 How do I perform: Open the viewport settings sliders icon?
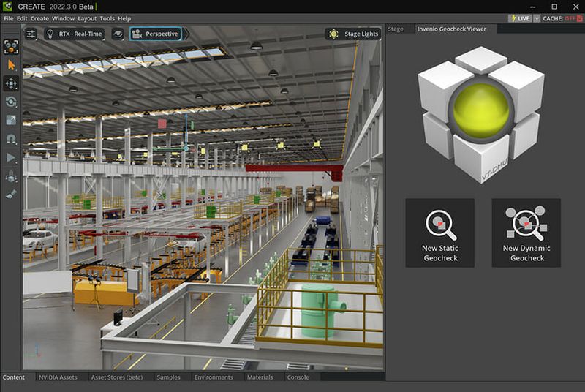(x=31, y=34)
